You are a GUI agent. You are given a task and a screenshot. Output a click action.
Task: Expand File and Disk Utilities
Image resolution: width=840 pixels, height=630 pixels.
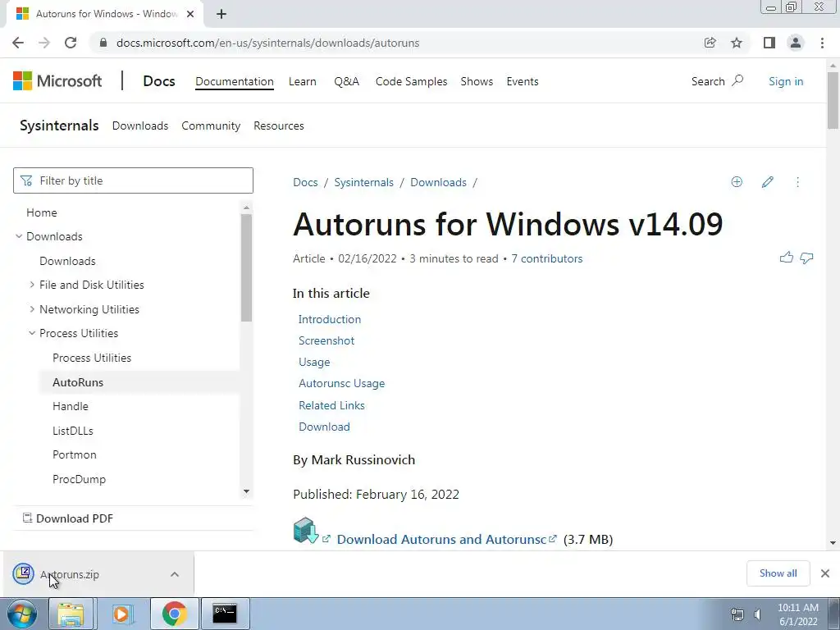[32, 285]
